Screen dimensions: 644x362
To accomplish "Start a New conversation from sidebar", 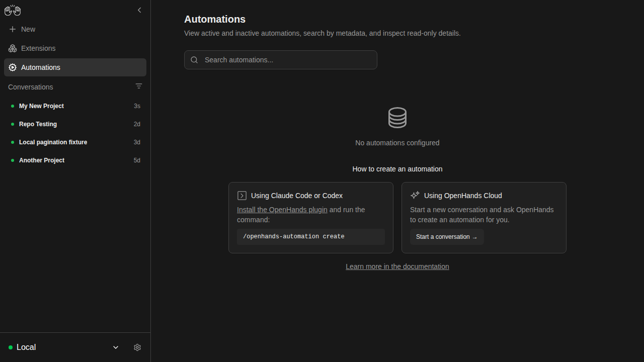I will tap(75, 29).
